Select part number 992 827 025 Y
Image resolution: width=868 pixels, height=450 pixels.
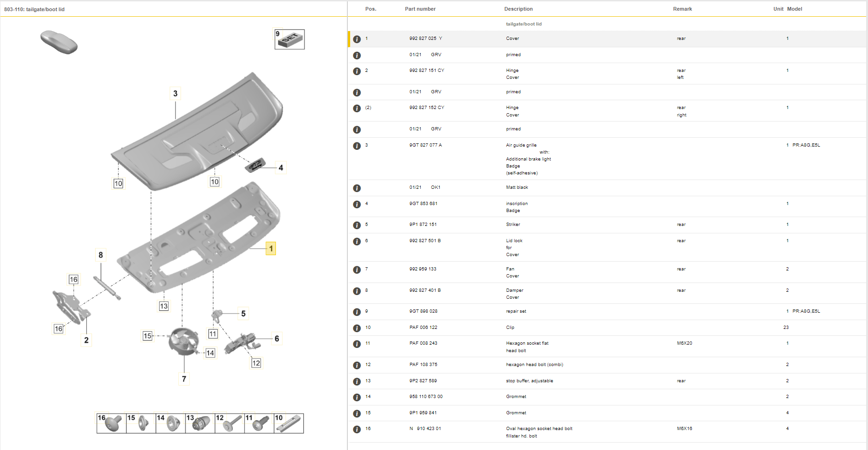(425, 39)
